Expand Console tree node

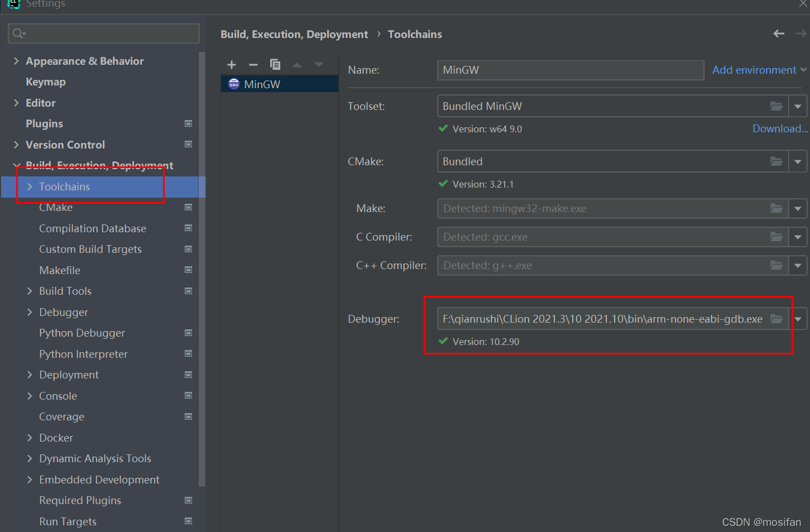30,396
